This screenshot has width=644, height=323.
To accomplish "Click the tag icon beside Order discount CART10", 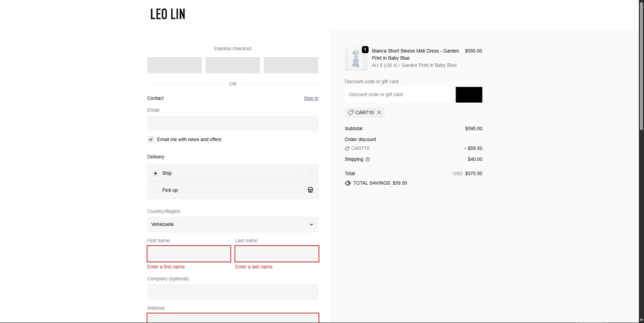I will click(x=347, y=149).
